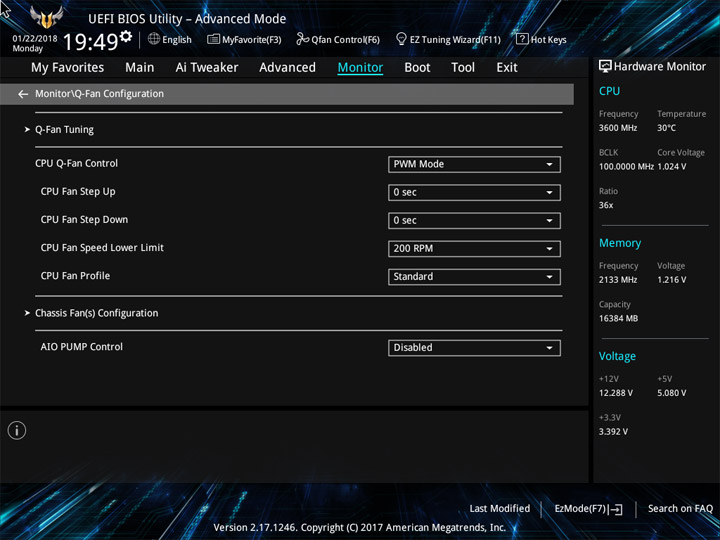Click Search on FAQ
720x540 pixels.
(x=681, y=509)
